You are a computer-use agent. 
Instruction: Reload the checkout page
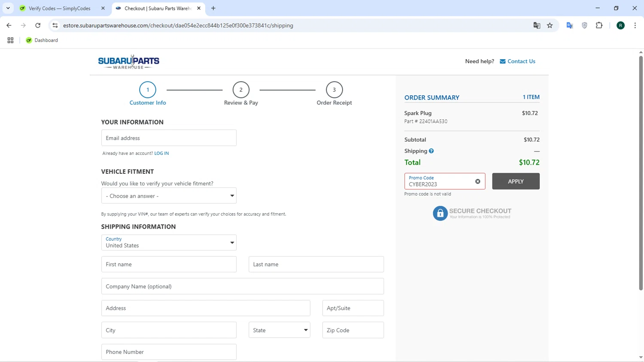click(38, 25)
